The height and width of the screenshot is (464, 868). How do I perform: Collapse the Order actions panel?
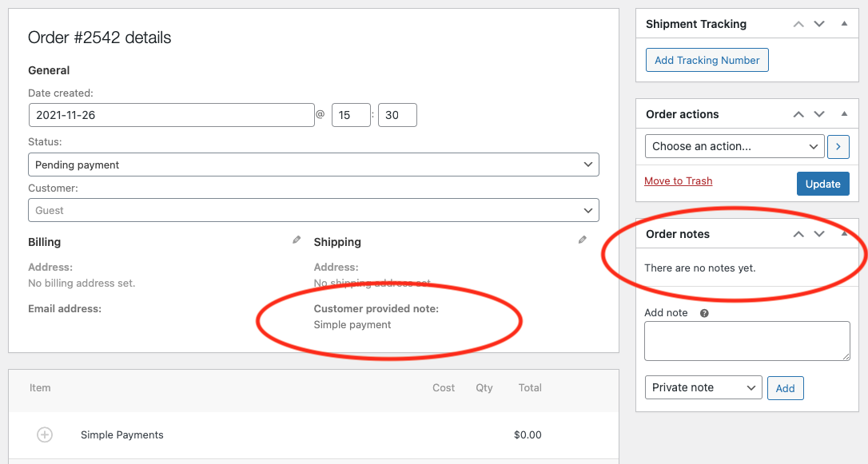[844, 114]
